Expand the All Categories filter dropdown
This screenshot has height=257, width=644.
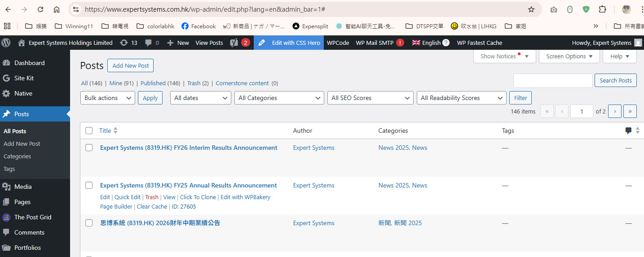[279, 98]
